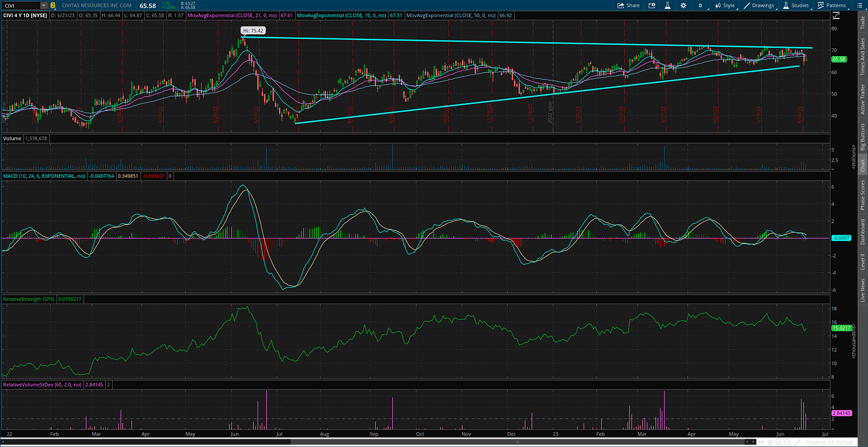Click the RelativeStrength (SPX) label
Screen dimensions: 868x447
29,298
